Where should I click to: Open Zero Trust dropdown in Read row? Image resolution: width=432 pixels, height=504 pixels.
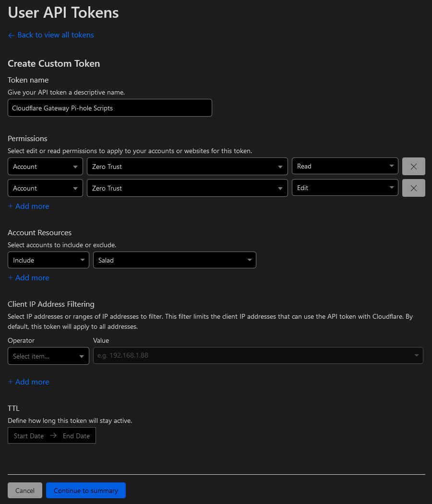[x=187, y=167]
